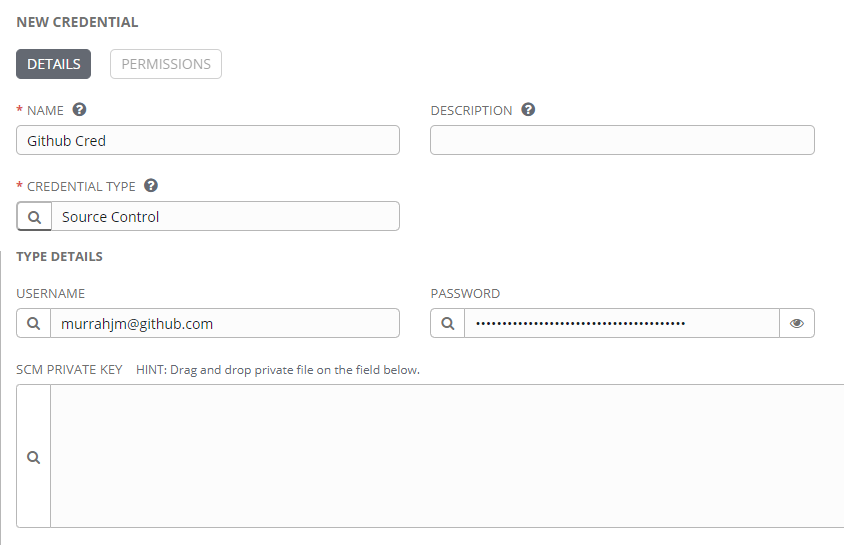
Task: Click the USERNAME label
Action: coord(51,294)
